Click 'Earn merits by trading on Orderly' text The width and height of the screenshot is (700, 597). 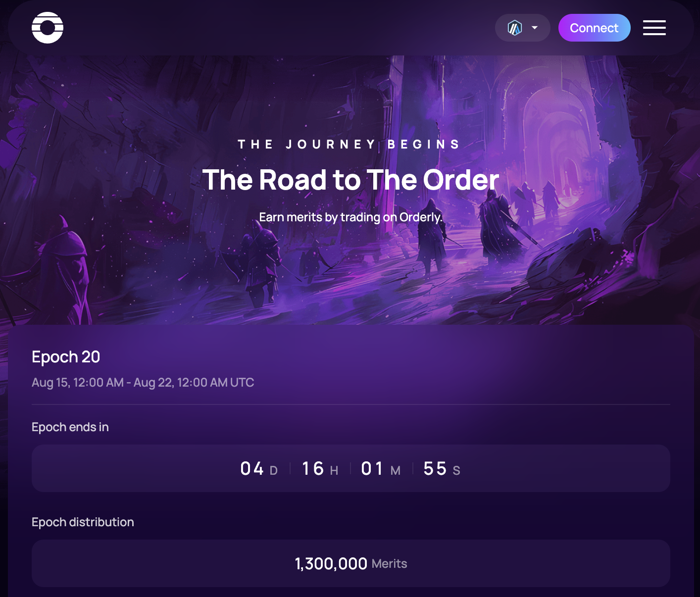tap(350, 217)
